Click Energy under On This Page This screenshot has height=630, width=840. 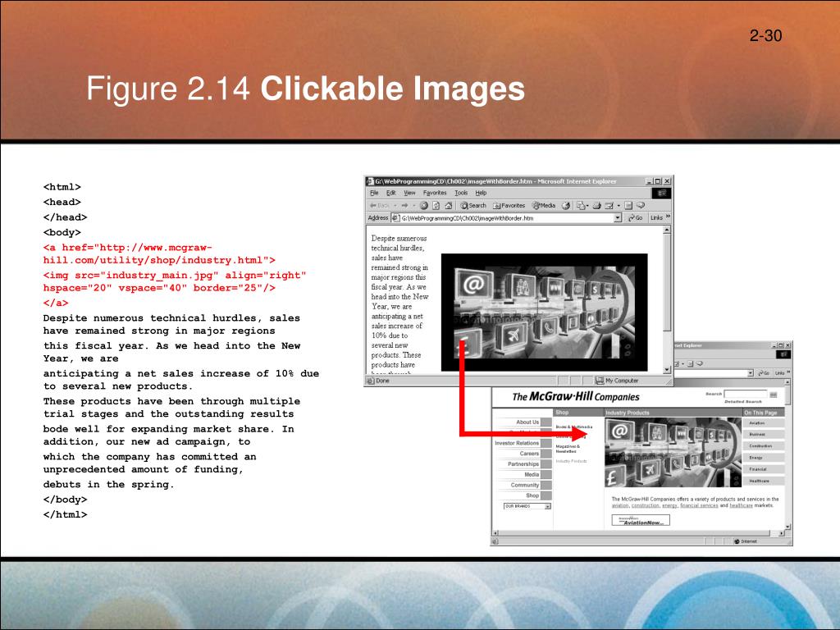pos(764,458)
